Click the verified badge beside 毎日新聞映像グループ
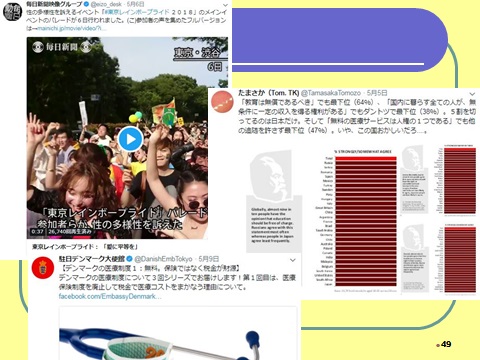480x360 pixels. tap(86, 4)
